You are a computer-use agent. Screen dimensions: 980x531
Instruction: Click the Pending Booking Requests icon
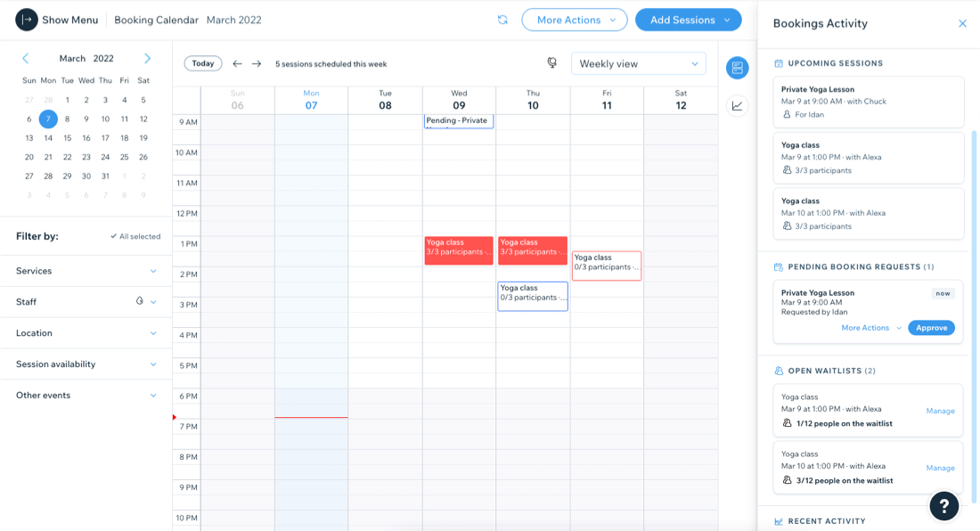point(778,266)
